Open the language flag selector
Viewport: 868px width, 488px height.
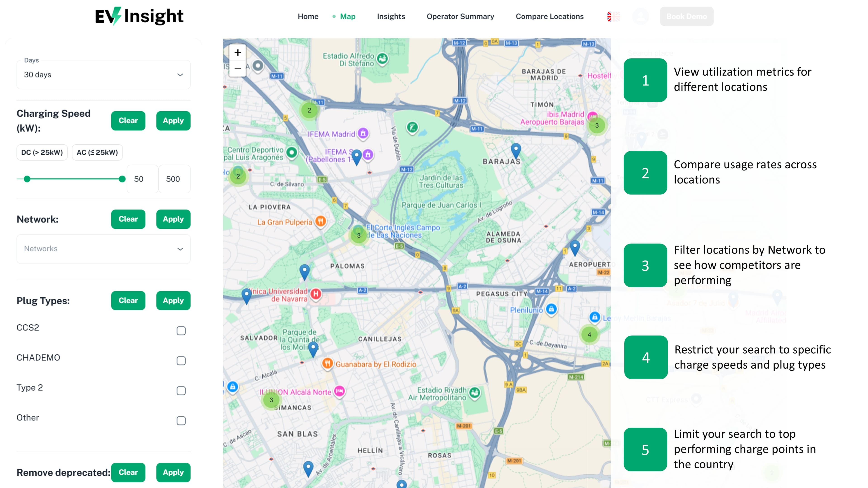[614, 16]
